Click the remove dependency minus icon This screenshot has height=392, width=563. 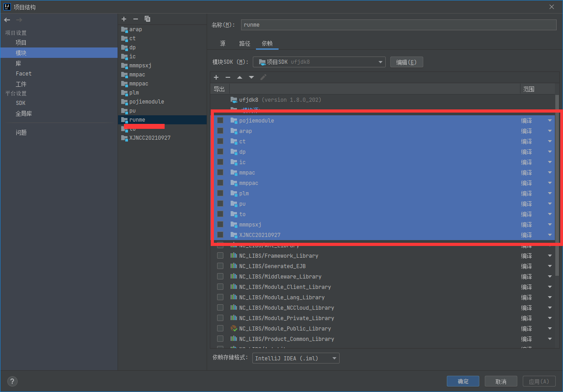[x=228, y=77]
